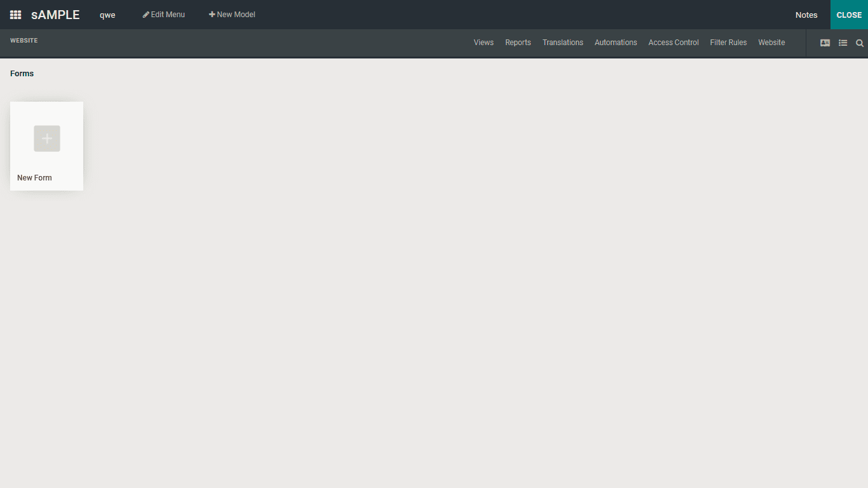This screenshot has width=868, height=488.
Task: Select the Website menu item
Action: 771,43
